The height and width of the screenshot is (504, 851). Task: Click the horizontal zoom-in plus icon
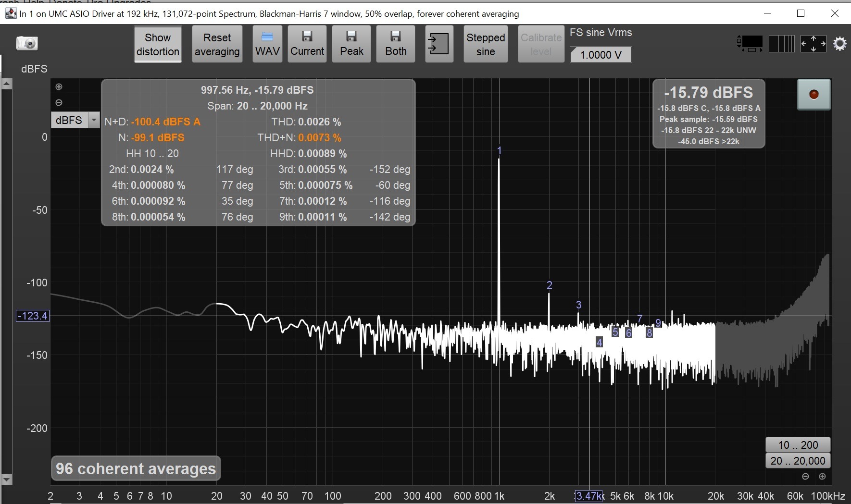[x=822, y=477]
